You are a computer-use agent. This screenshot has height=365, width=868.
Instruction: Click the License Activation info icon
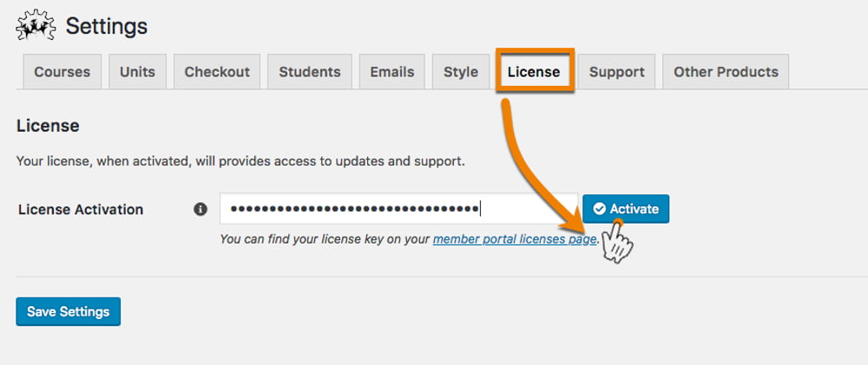201,209
